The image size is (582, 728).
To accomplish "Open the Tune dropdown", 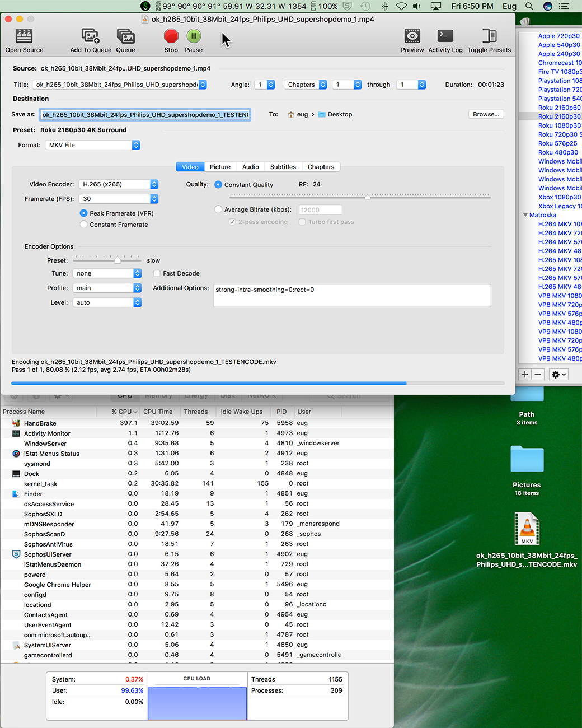I will 107,273.
